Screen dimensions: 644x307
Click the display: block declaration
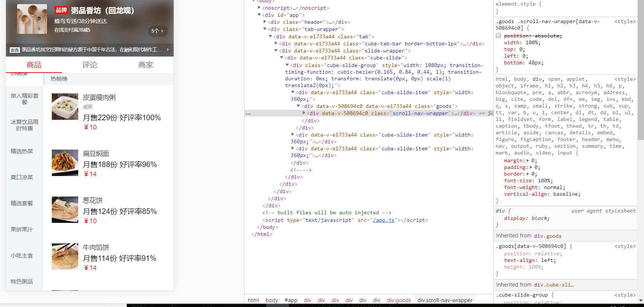coord(527,218)
